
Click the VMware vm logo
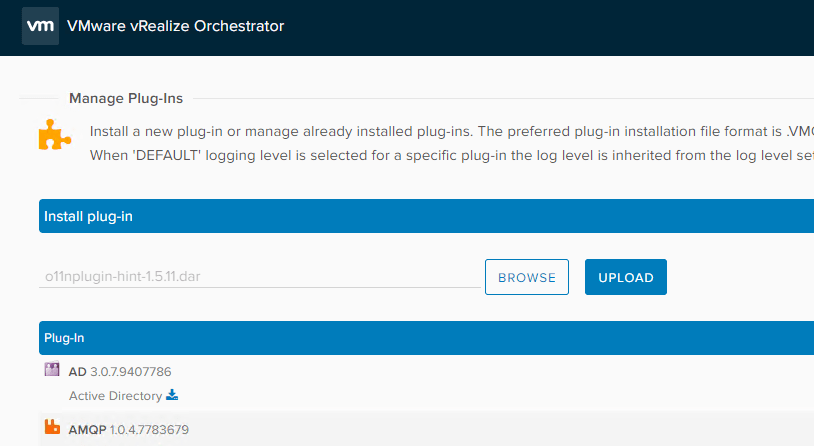point(40,26)
